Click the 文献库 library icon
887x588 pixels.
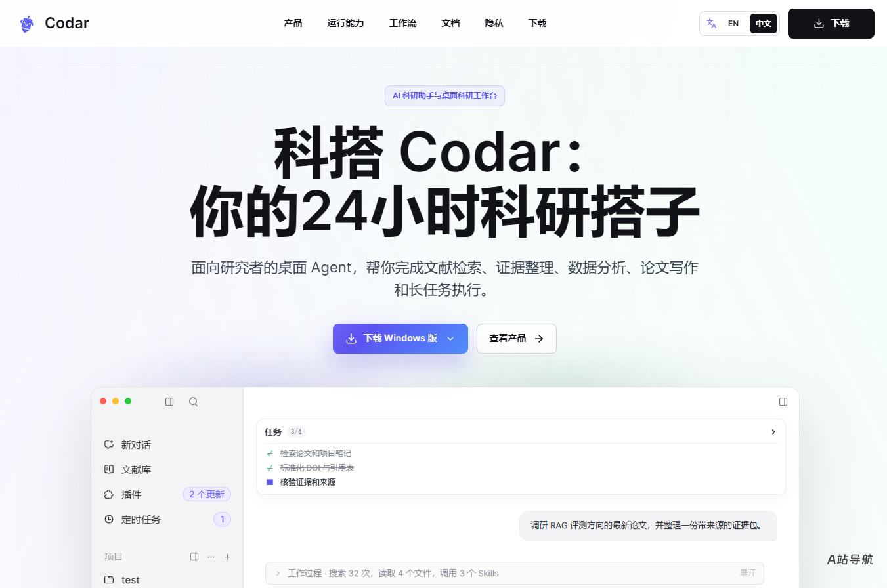coord(109,470)
